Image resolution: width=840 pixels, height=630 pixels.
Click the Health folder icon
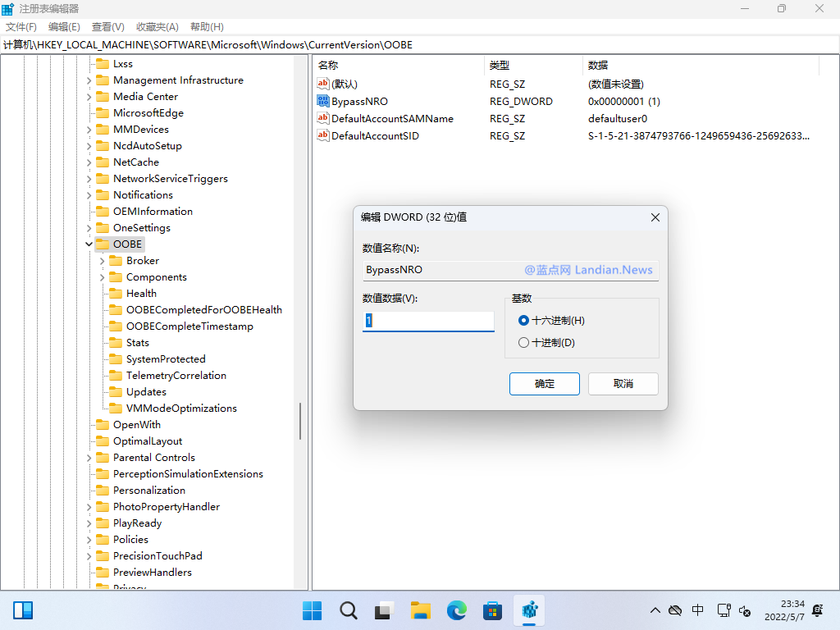[116, 294]
